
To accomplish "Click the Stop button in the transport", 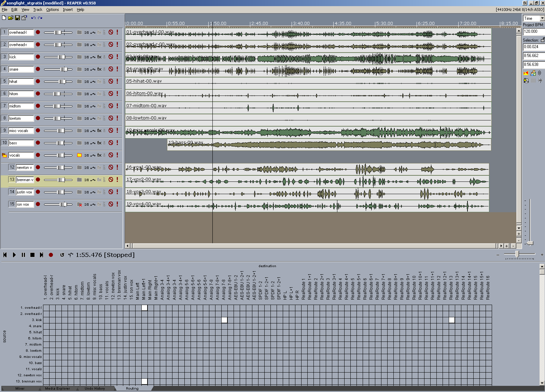I will 32,255.
